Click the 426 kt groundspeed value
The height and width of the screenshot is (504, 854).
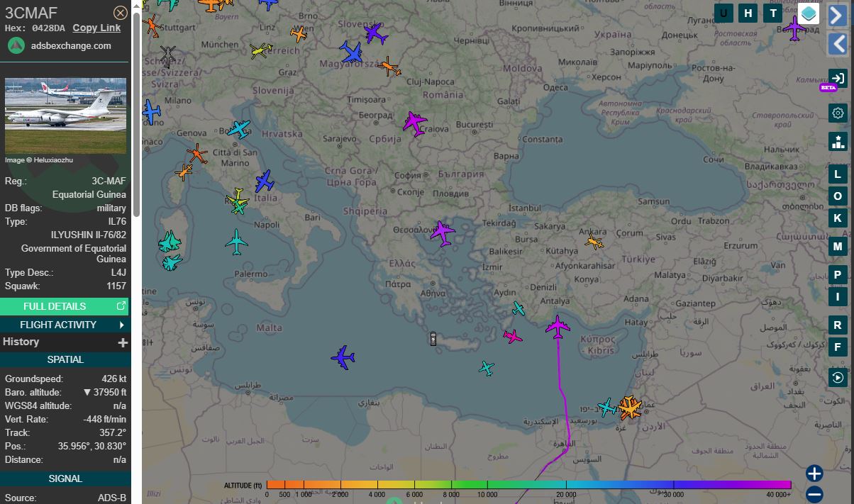(x=113, y=379)
